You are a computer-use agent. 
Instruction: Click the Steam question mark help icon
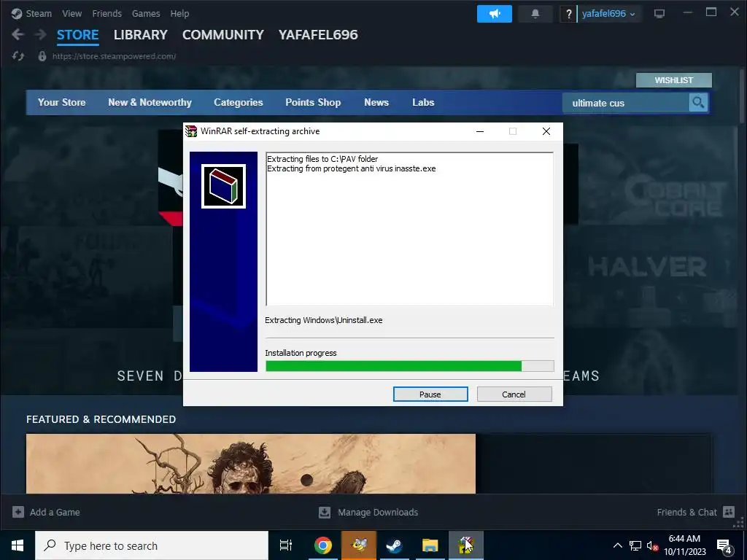tap(568, 14)
